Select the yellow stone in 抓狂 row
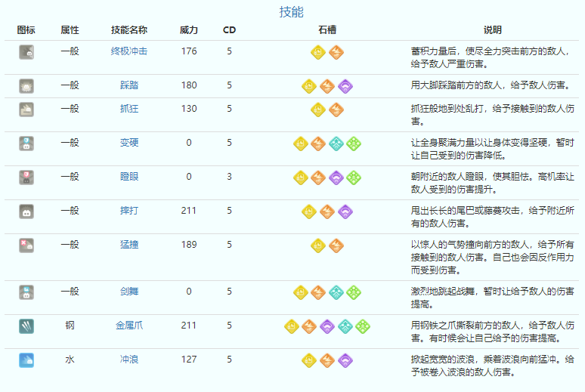 pyautogui.click(x=319, y=109)
